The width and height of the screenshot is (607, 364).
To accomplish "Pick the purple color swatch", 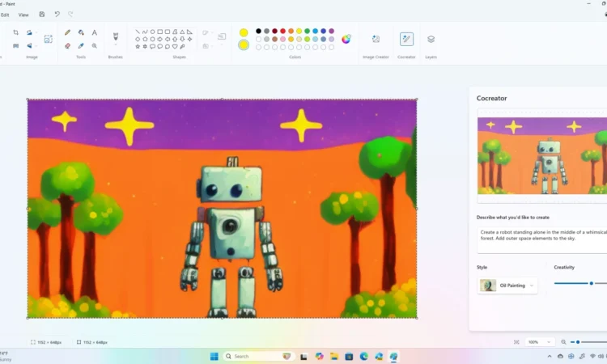I will tap(331, 31).
